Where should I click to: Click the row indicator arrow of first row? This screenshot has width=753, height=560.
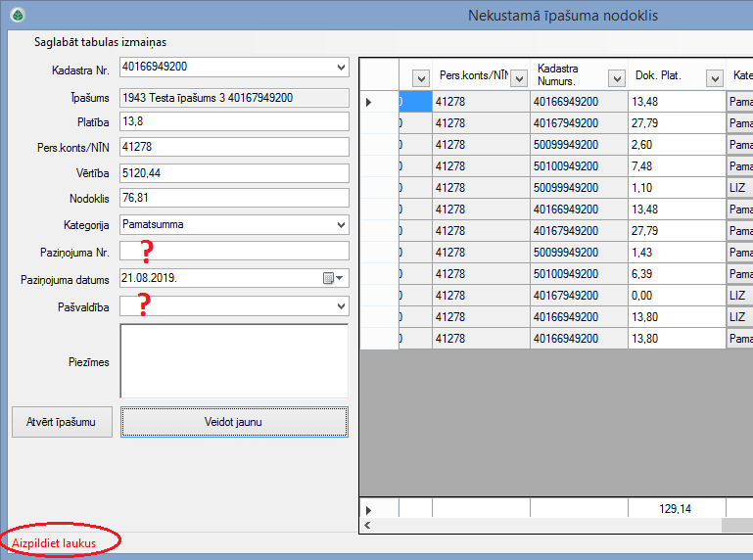(x=369, y=101)
